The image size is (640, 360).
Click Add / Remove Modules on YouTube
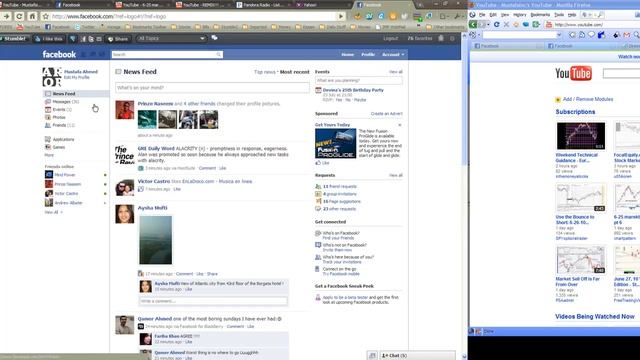point(588,99)
